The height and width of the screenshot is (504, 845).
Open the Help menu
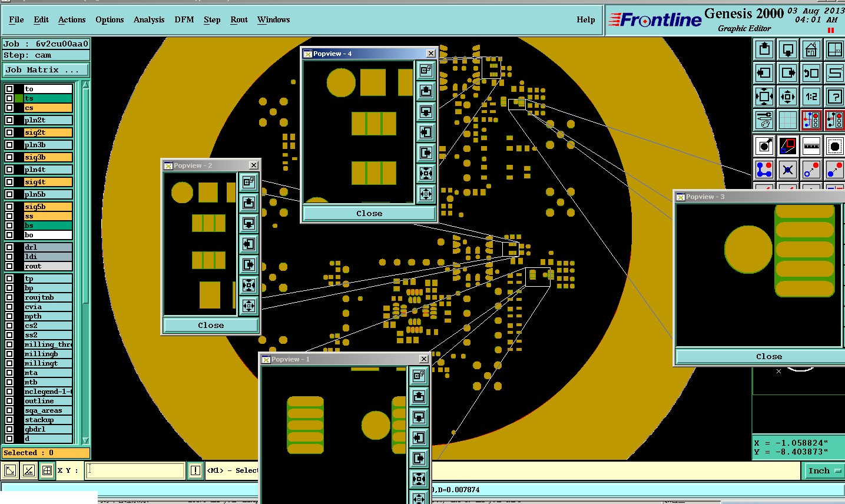586,19
